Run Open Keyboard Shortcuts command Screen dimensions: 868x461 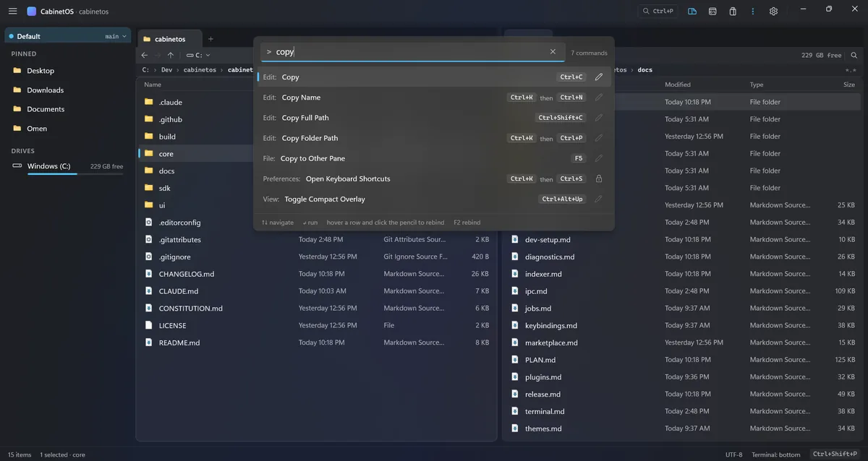(x=434, y=178)
